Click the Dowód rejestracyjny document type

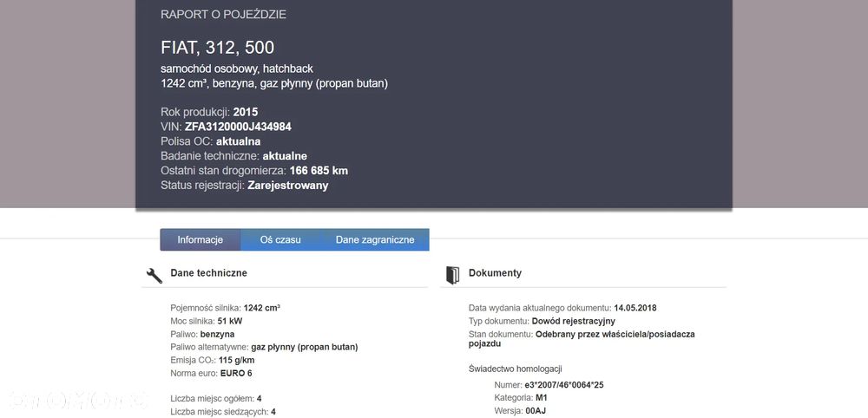coord(574,321)
